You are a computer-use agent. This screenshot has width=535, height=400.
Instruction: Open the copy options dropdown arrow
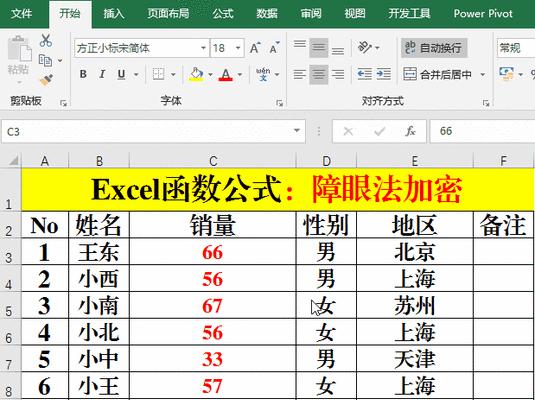point(60,61)
